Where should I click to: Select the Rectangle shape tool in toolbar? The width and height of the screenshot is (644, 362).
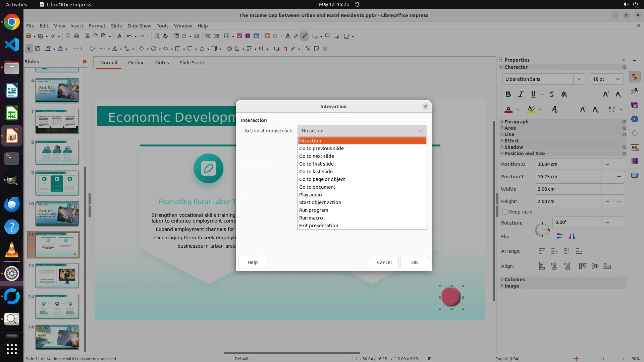[x=84, y=49]
